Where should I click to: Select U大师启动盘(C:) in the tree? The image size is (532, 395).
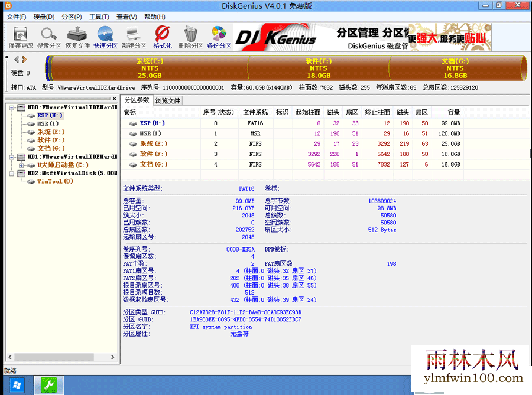click(63, 165)
